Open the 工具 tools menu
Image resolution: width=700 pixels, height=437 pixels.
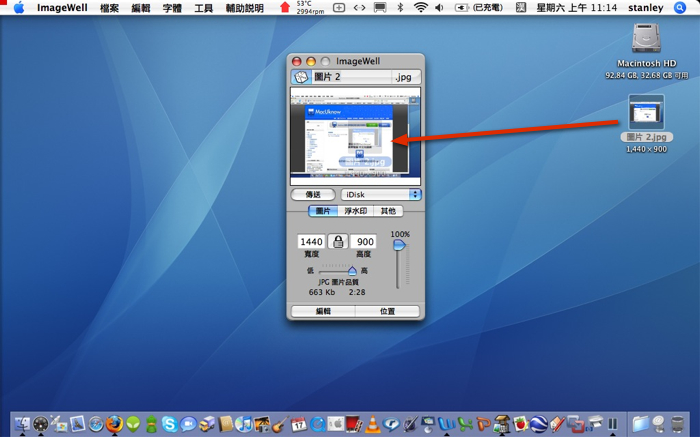[203, 8]
